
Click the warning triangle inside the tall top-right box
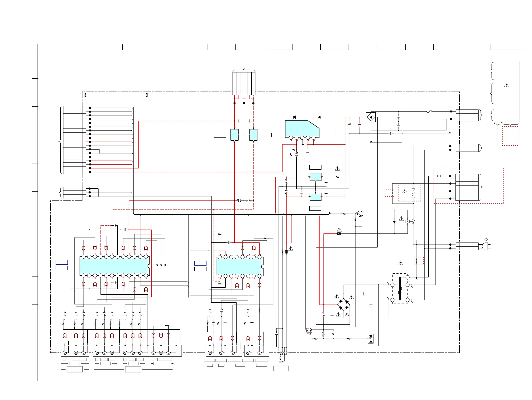click(507, 85)
